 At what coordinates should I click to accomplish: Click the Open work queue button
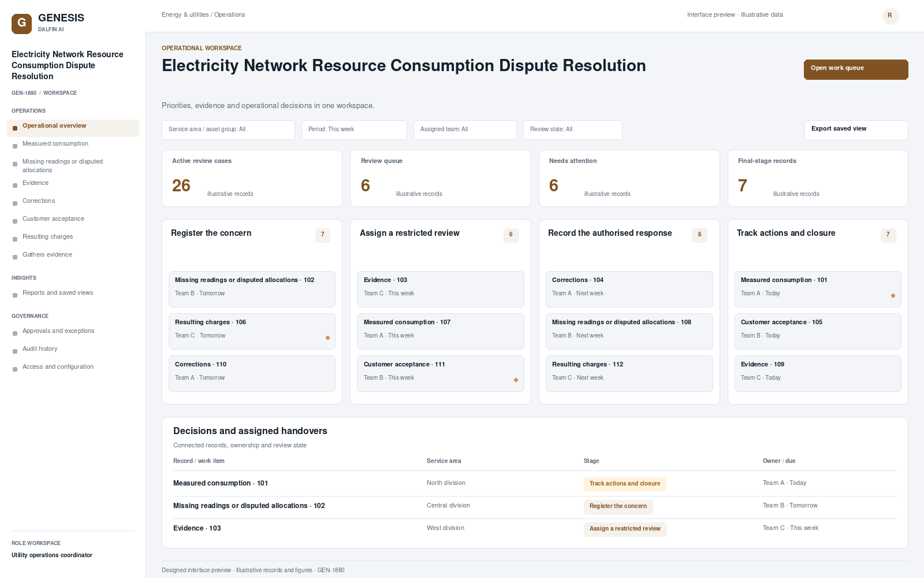point(856,69)
